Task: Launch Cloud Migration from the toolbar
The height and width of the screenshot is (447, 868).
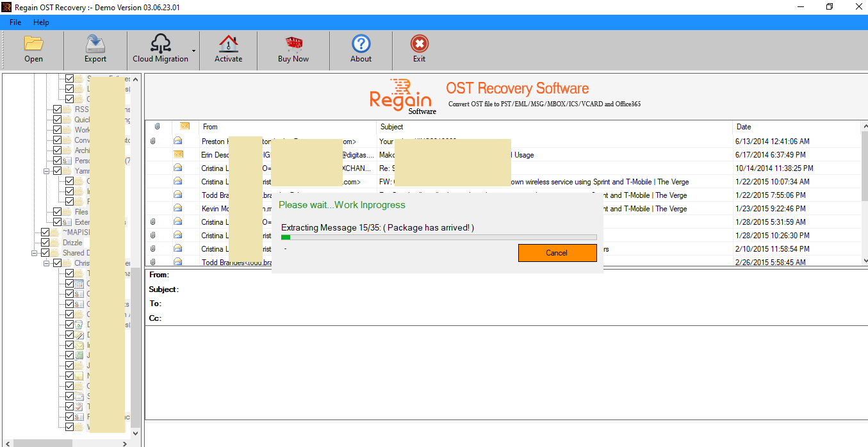Action: click(161, 49)
